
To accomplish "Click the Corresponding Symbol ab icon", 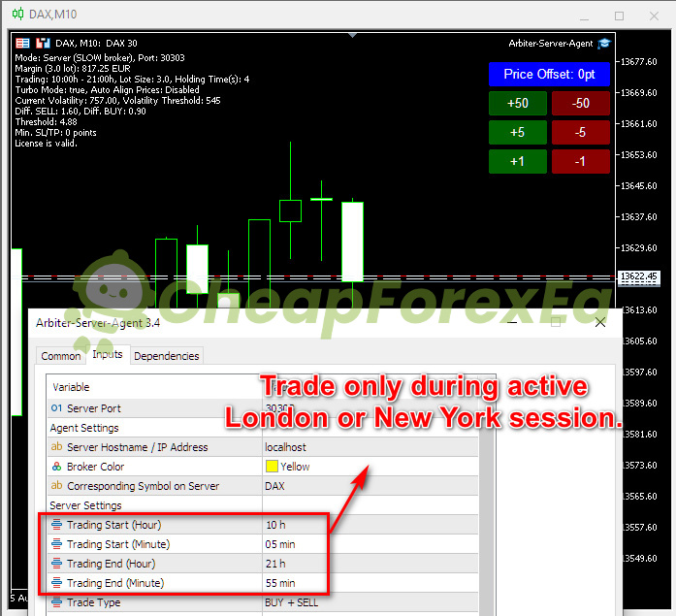I will (x=56, y=485).
